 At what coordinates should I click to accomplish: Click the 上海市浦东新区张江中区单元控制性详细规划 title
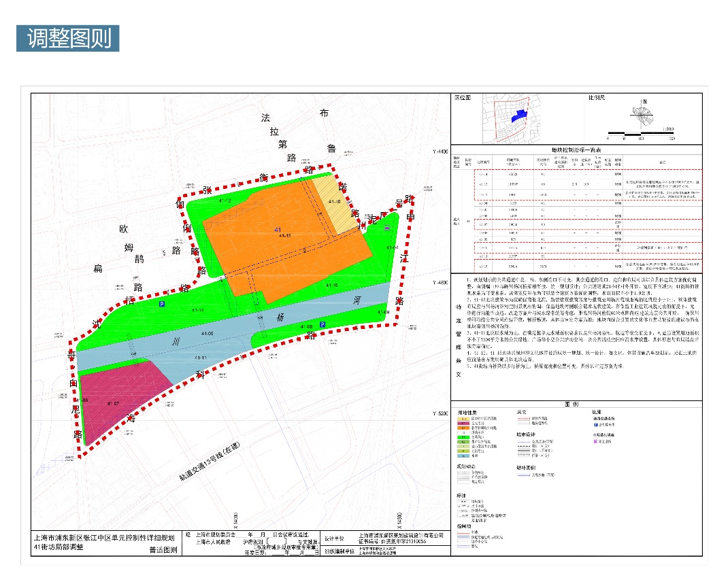[103, 538]
